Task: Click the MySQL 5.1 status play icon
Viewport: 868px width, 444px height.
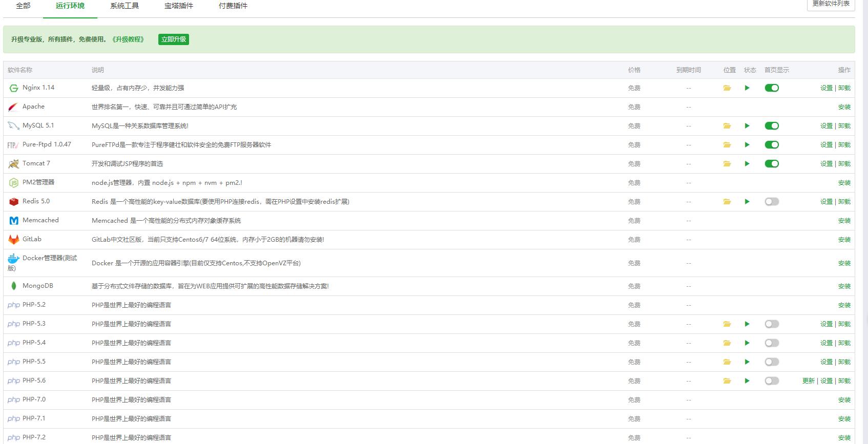Action: tap(747, 126)
